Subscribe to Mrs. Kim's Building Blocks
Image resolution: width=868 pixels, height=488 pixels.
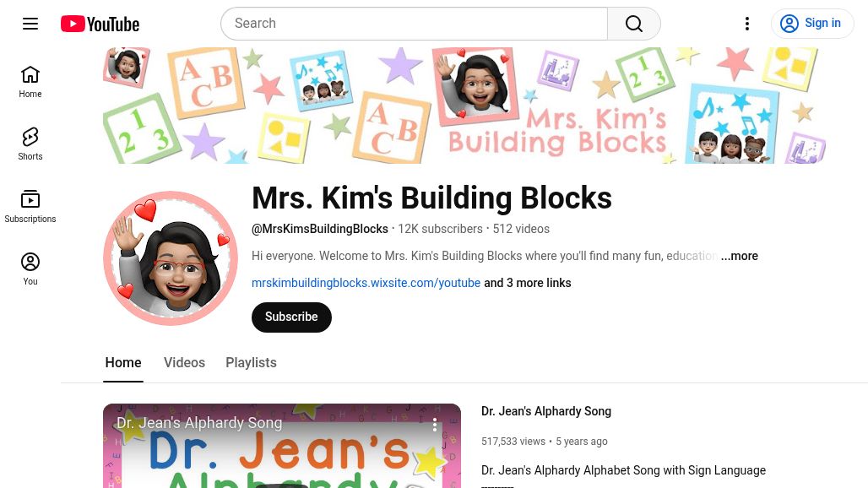coord(291,317)
